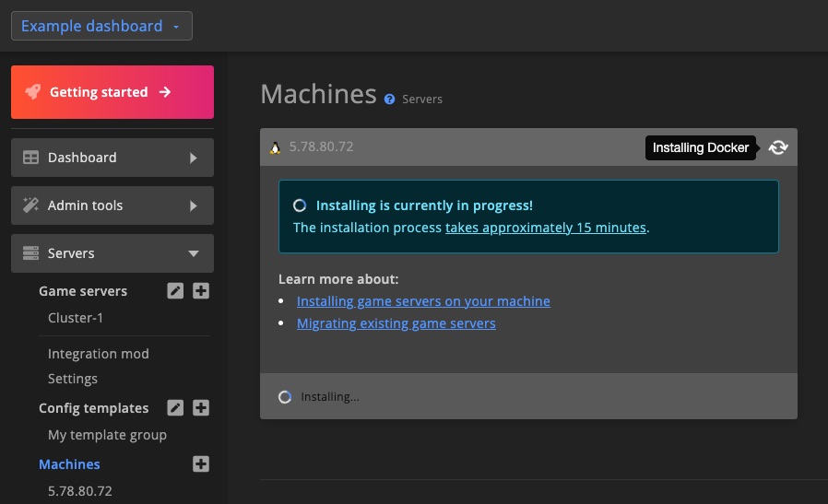Viewport: 828px width, 504px height.
Task: Click the Machines page heading
Action: [318, 95]
